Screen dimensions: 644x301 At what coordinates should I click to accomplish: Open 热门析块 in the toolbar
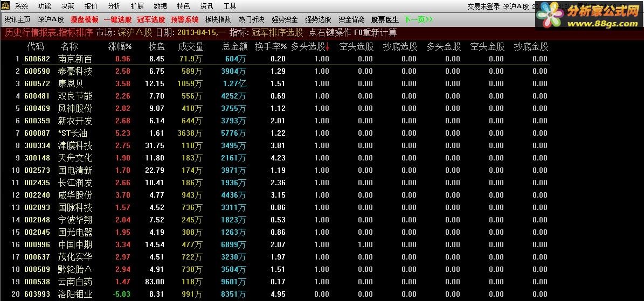tap(251, 19)
